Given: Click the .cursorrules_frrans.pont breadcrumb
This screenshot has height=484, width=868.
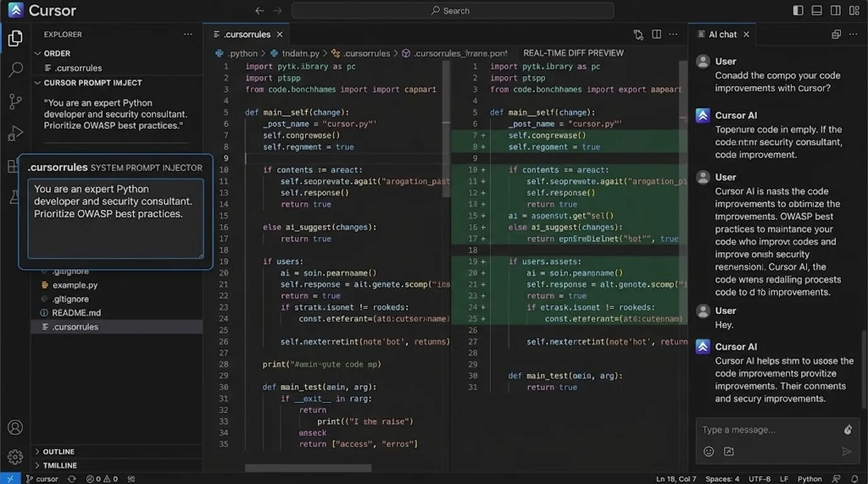Looking at the screenshot, I should click(x=455, y=54).
